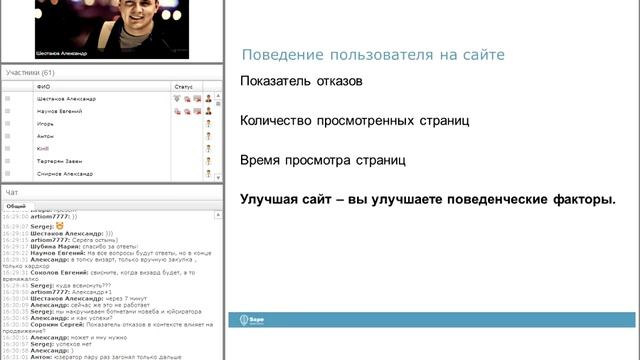The height and width of the screenshot is (360, 640).
Task: Click the first status icon in Наумов Евгений row
Action: point(178,111)
